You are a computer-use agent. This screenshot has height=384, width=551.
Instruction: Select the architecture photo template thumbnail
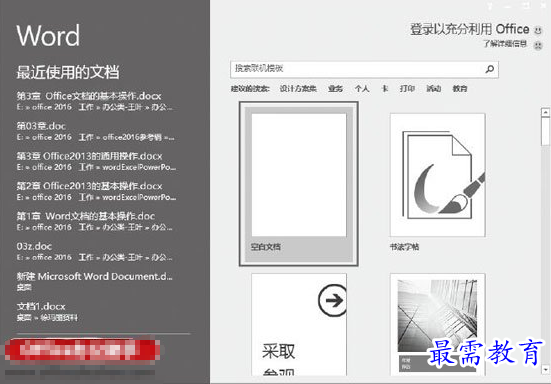pyautogui.click(x=437, y=325)
